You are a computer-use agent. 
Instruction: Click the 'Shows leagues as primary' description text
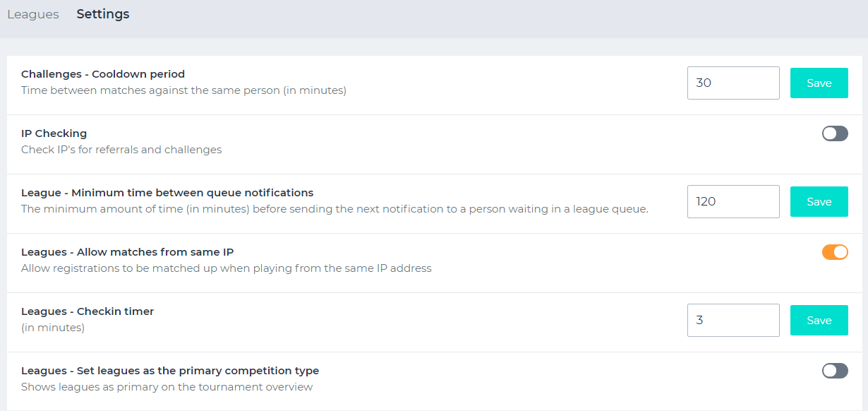click(167, 387)
